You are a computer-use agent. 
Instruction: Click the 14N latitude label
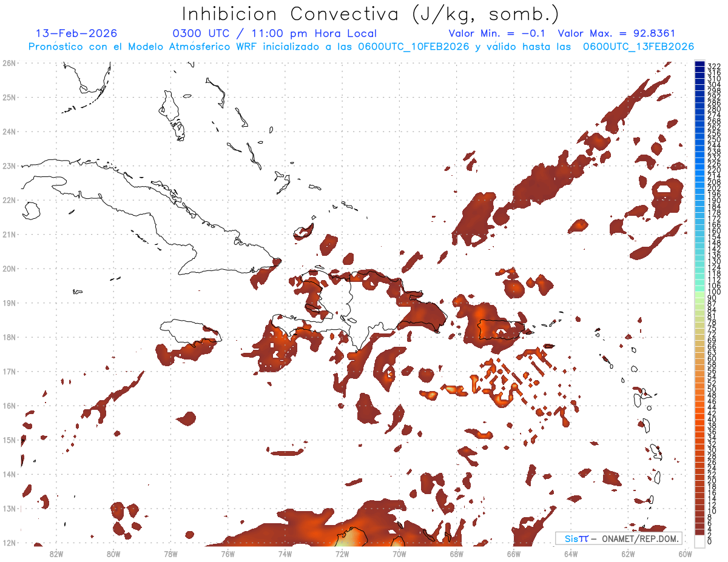pyautogui.click(x=9, y=474)
